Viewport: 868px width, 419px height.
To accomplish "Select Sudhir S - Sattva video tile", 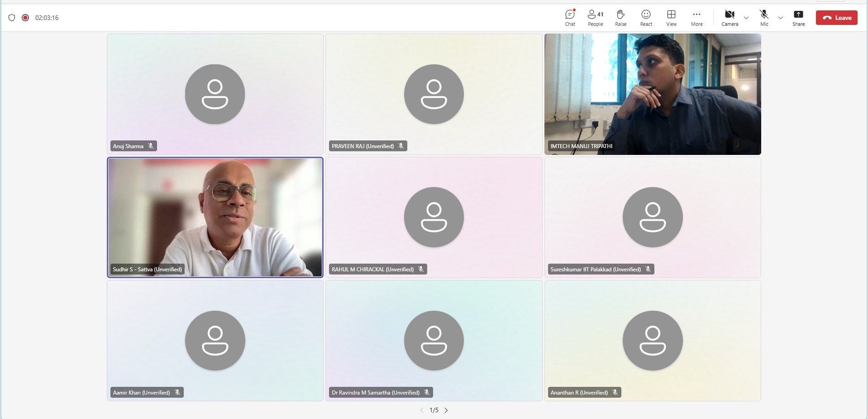I will coord(215,217).
